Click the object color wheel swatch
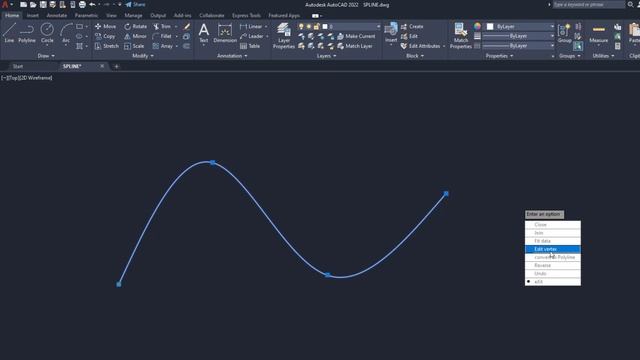 click(x=477, y=26)
